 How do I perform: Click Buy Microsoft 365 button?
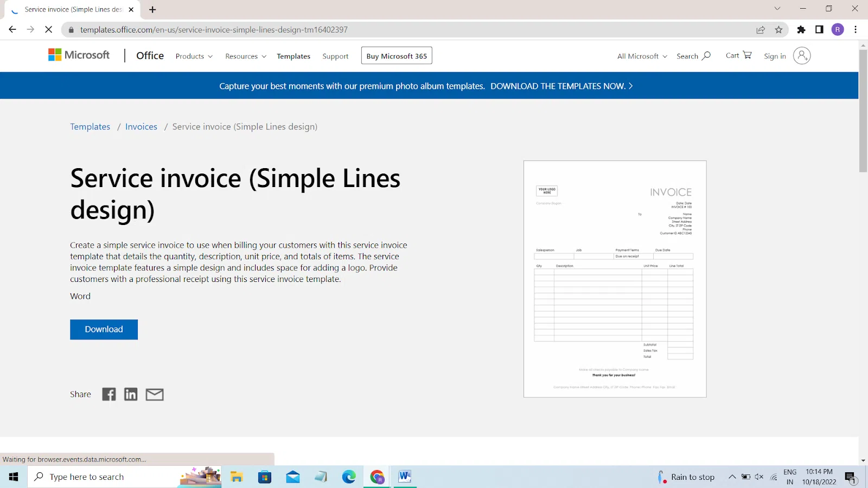pyautogui.click(x=397, y=56)
